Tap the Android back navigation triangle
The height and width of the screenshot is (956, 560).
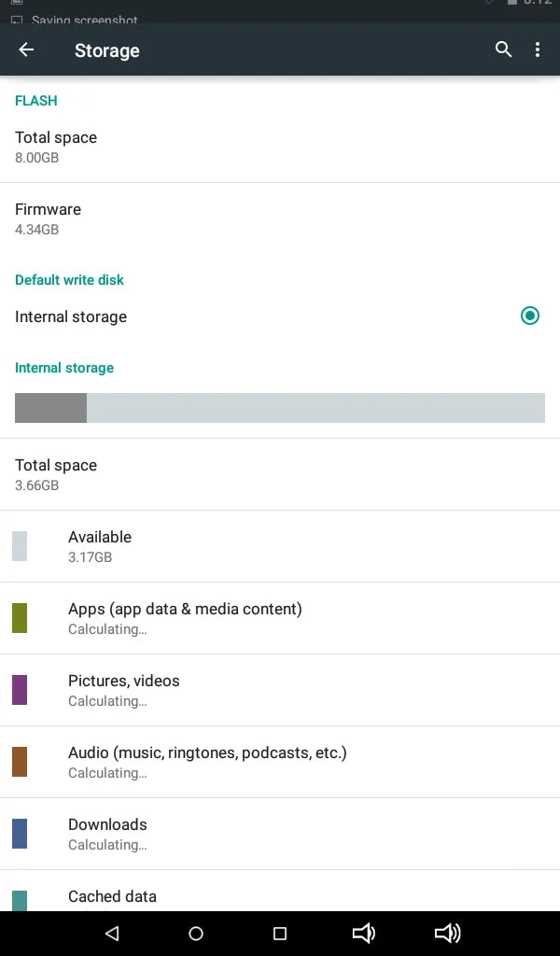[x=112, y=933]
